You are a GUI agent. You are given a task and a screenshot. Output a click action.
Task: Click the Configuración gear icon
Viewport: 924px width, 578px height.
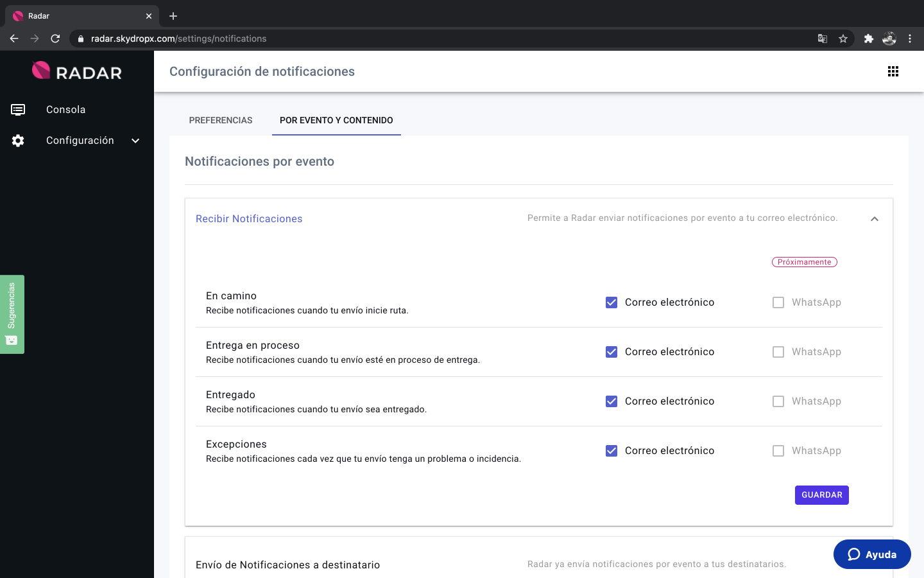17,140
